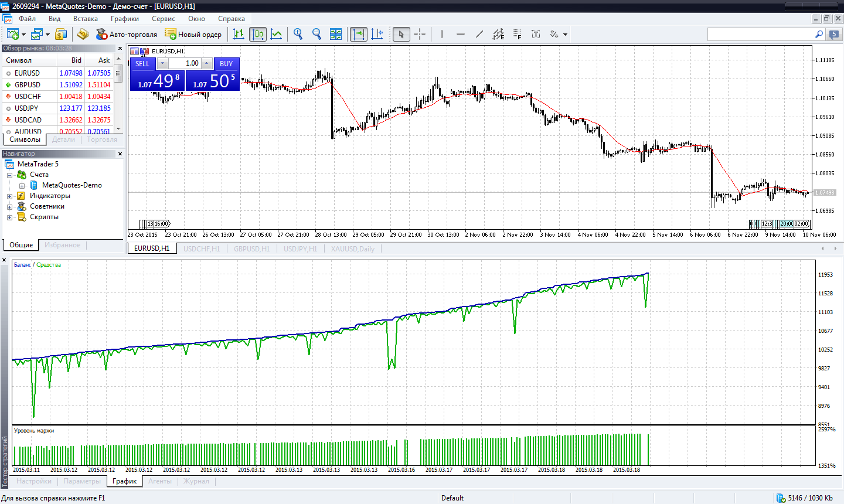Click the Новый ордер button
The height and width of the screenshot is (504, 844).
tap(193, 34)
